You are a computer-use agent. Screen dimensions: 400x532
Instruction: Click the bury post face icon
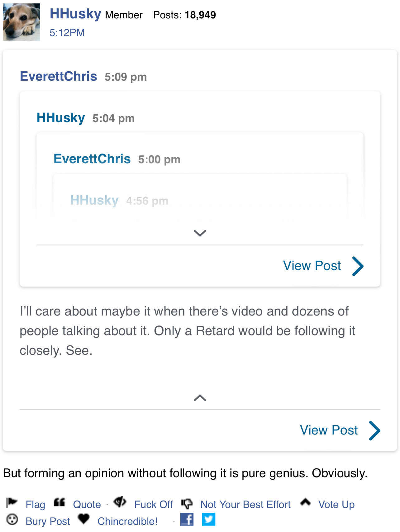tap(12, 520)
